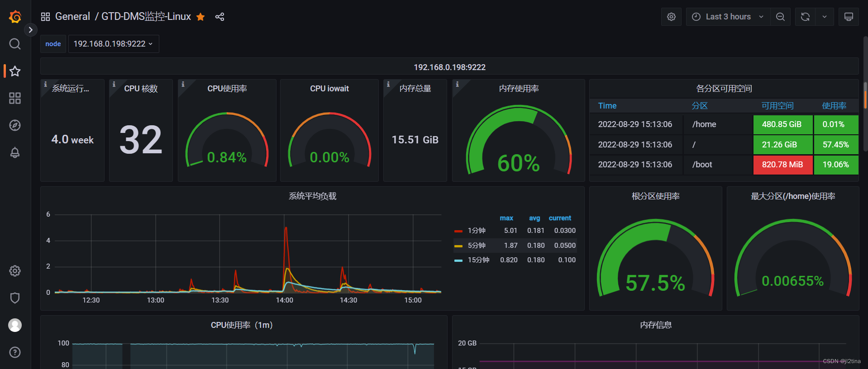Unstar dashboard with the orange star

tap(200, 17)
